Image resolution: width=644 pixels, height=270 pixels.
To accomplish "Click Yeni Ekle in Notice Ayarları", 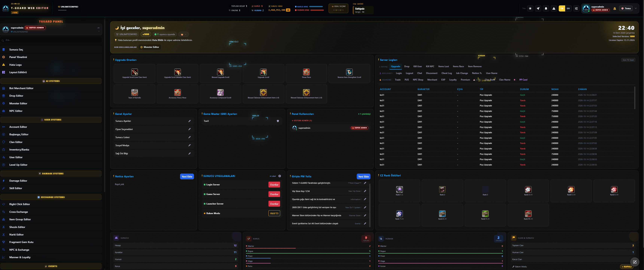I will 187,177.
